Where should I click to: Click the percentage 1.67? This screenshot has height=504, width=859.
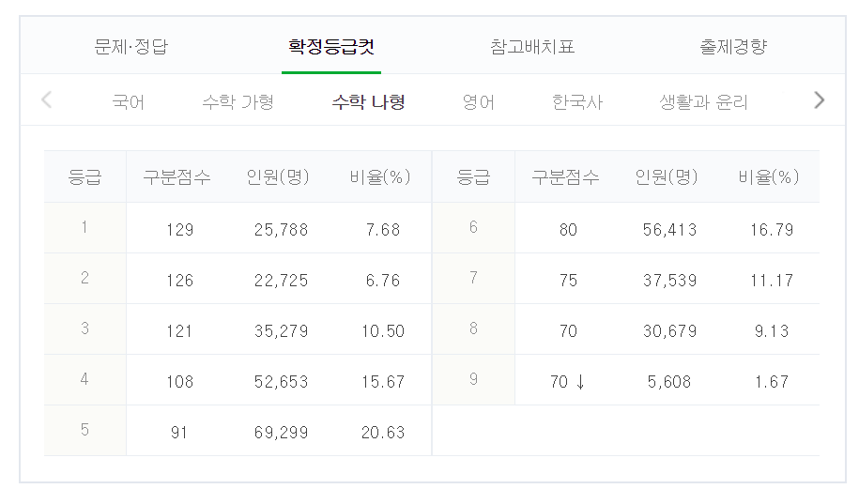click(x=772, y=382)
